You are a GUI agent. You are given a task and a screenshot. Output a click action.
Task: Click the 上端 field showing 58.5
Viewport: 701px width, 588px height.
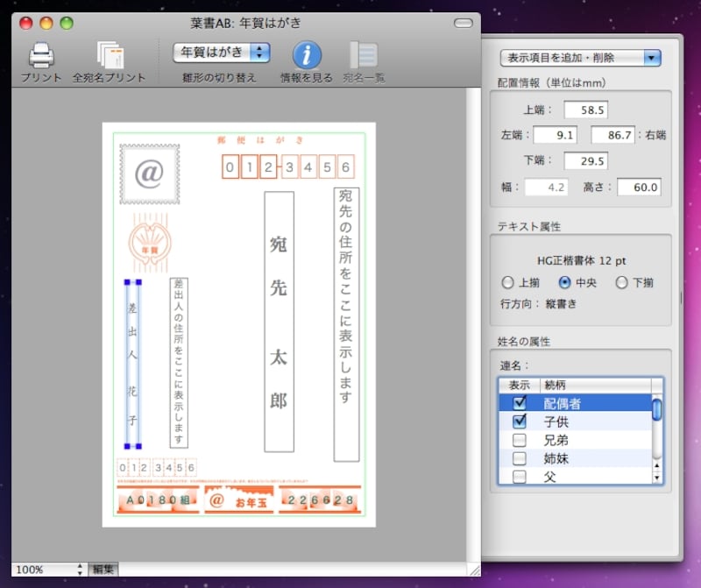(585, 110)
